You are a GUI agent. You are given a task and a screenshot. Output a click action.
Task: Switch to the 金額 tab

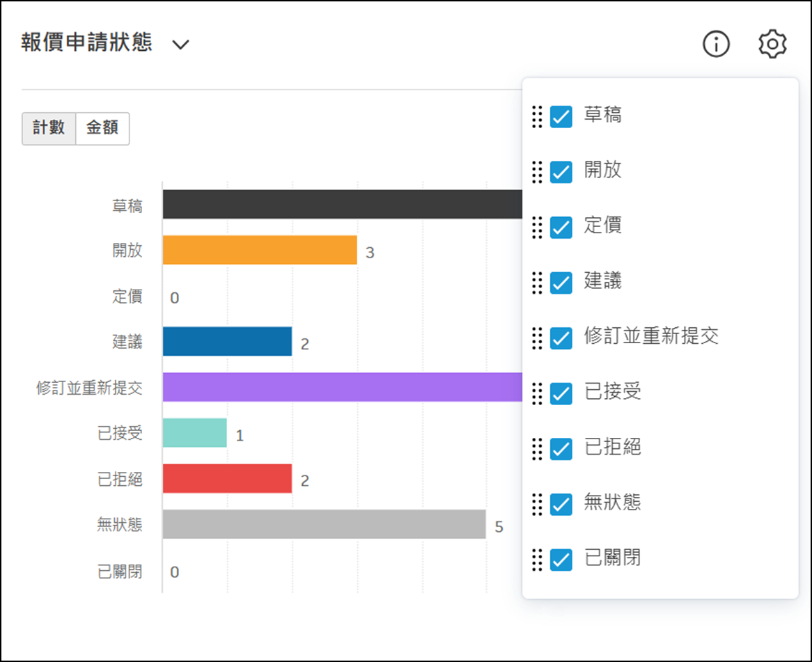(102, 128)
